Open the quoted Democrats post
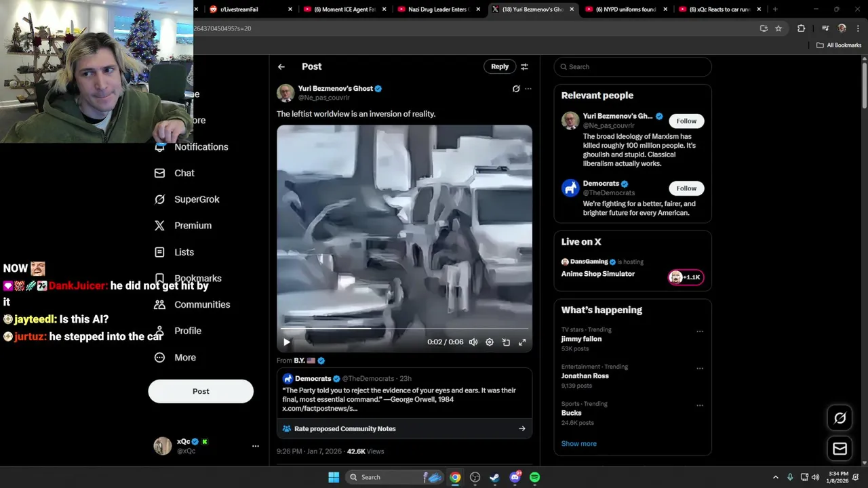The image size is (868, 488). click(404, 394)
